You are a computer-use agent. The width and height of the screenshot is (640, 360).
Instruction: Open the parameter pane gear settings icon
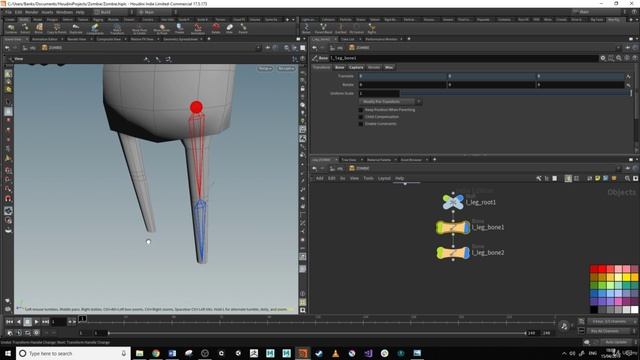[603, 58]
